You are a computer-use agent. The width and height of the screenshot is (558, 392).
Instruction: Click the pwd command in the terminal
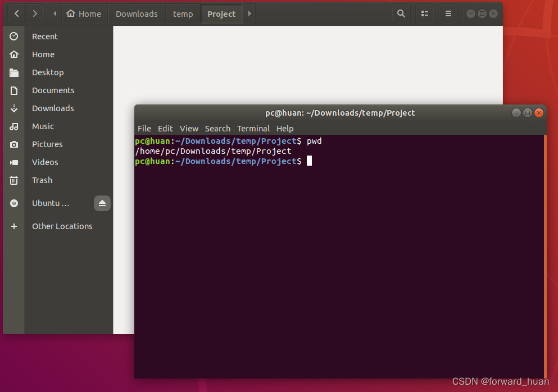point(314,141)
